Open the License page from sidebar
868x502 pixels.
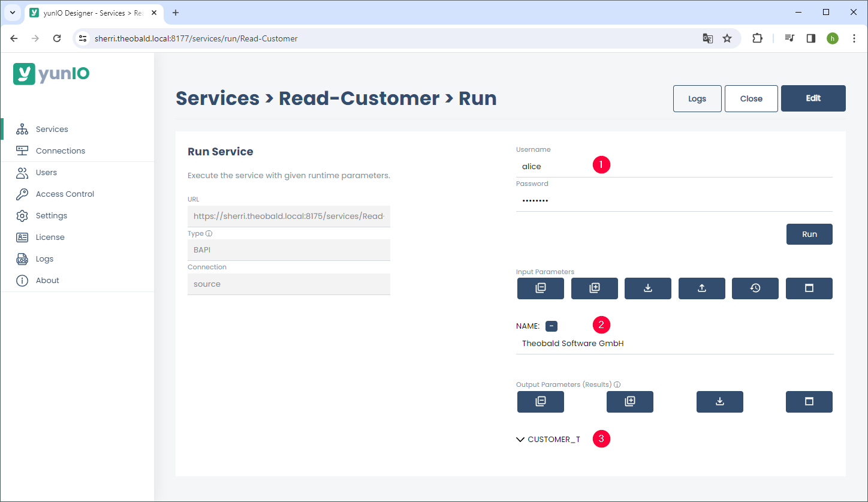[50, 237]
